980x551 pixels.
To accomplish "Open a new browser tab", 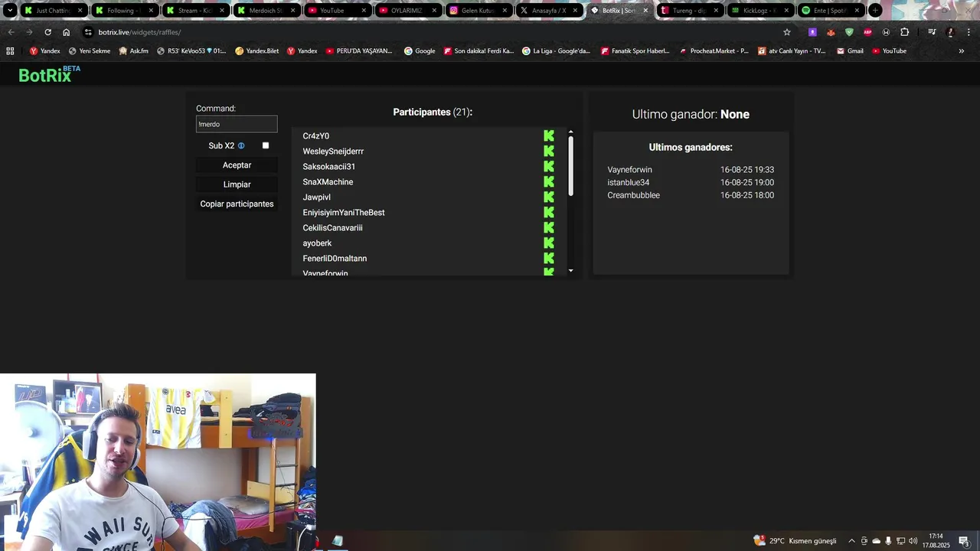I will click(x=875, y=11).
